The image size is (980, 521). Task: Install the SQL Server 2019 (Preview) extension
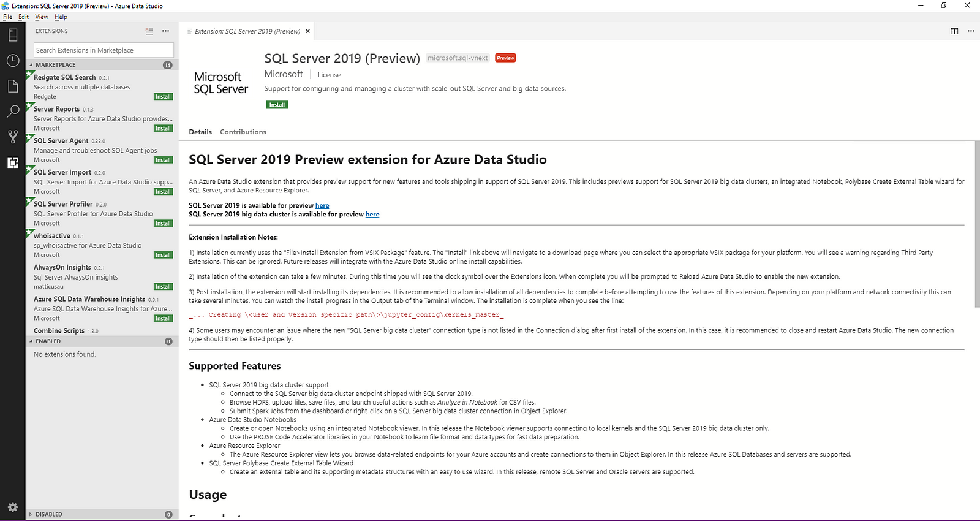277,105
